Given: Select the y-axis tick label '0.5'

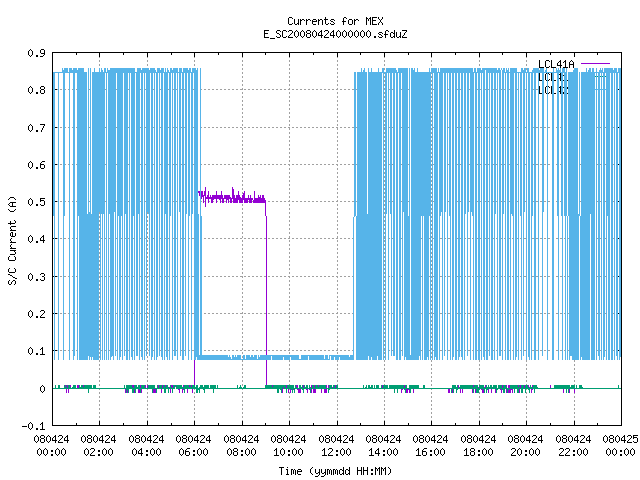Looking at the screenshot, I should (36, 202).
